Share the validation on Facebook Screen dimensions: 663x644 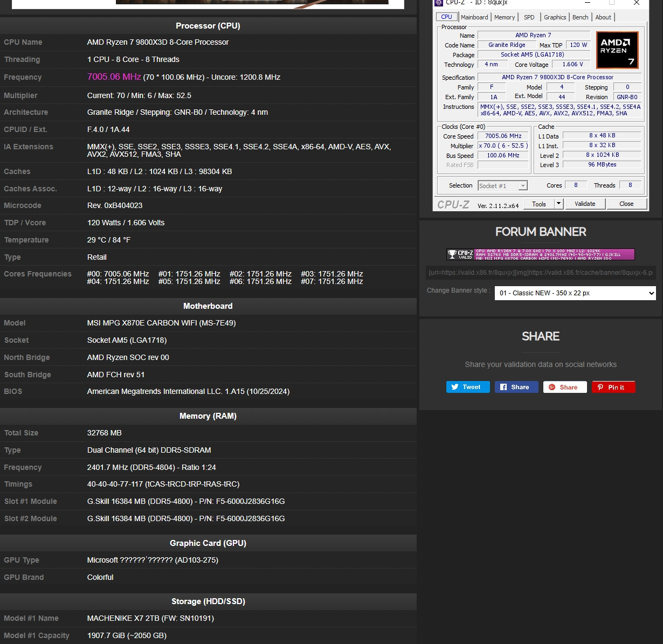point(516,387)
